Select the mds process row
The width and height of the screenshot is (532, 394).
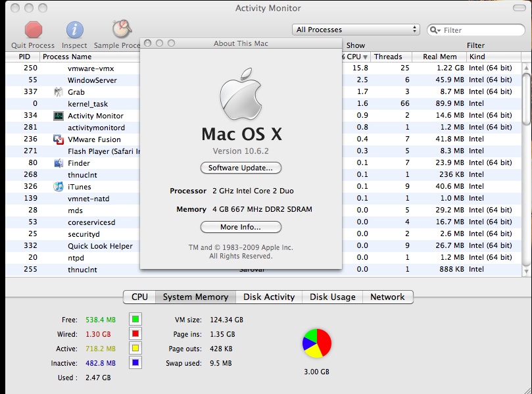coord(263,210)
